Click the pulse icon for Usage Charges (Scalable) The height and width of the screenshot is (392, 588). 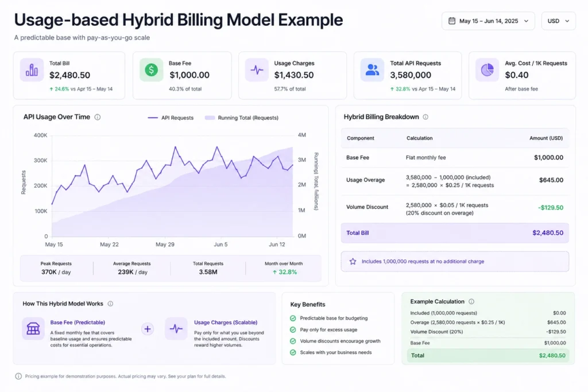point(176,329)
